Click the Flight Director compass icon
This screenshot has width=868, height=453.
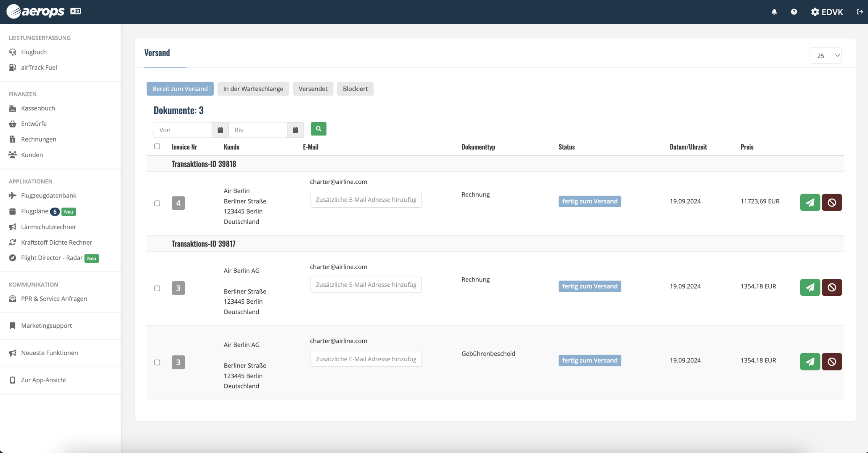pyautogui.click(x=13, y=258)
